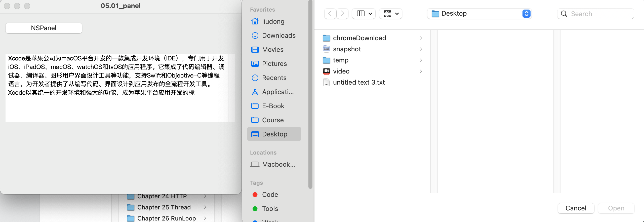The width and height of the screenshot is (644, 222).
Task: Click into the Search field
Action: (x=596, y=14)
